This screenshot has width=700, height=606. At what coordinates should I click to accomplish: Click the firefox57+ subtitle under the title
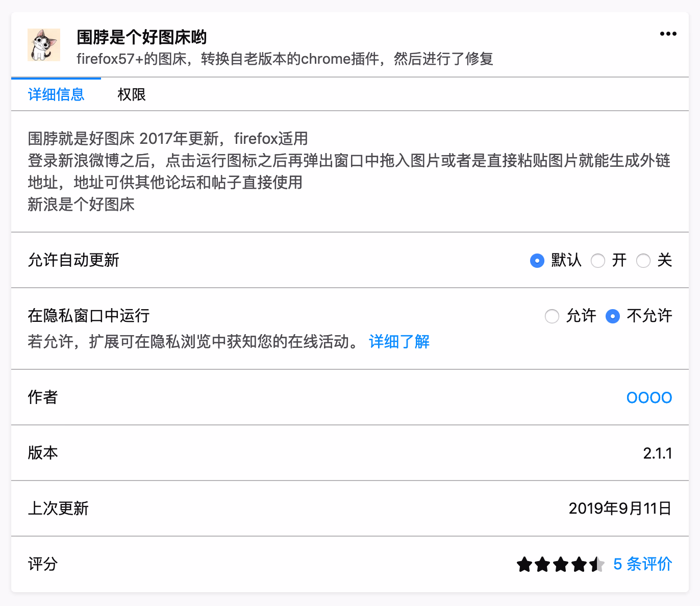[285, 59]
